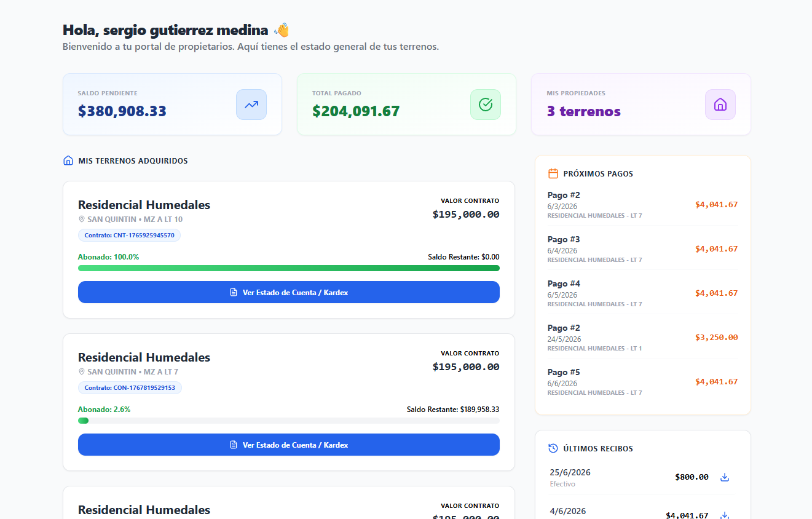Viewport: 812px width, 519px height.
Task: Click Saldo Restante $0.00
Action: point(463,257)
